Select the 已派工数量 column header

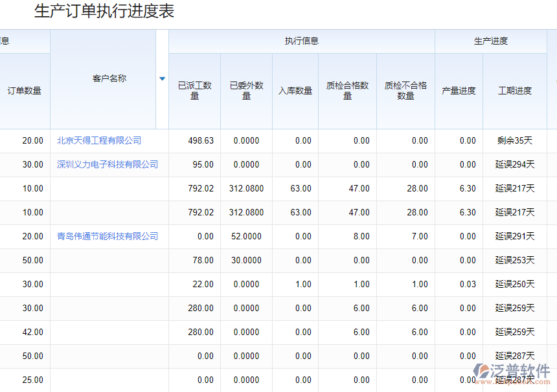click(194, 91)
